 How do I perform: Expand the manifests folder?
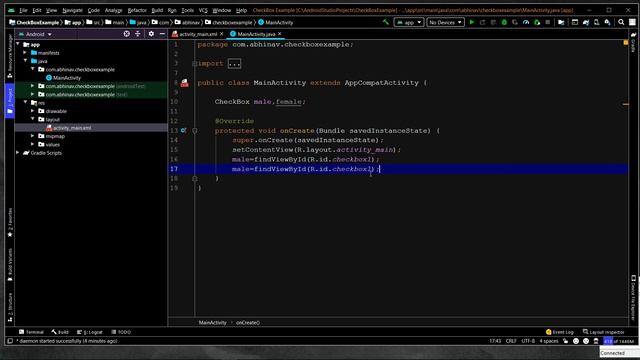[x=25, y=53]
